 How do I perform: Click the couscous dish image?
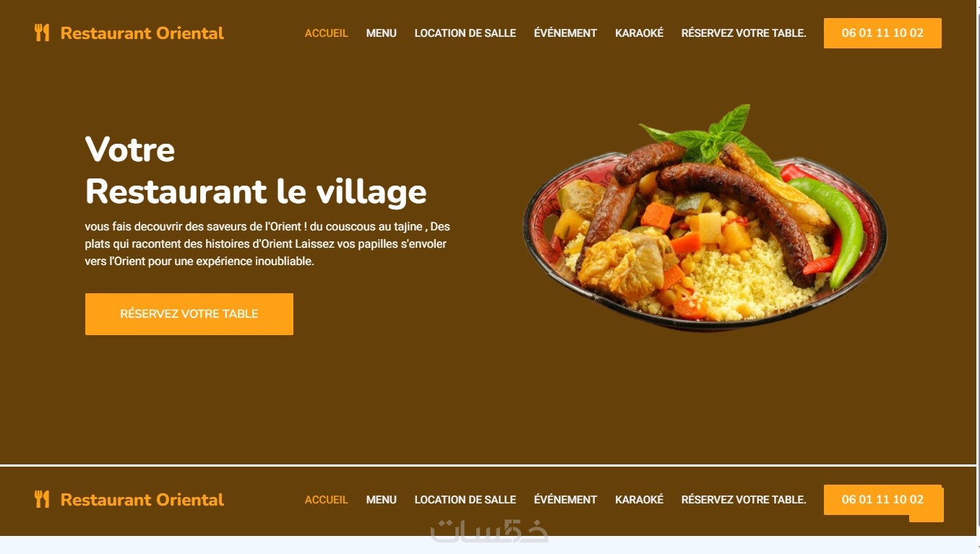coord(705,218)
